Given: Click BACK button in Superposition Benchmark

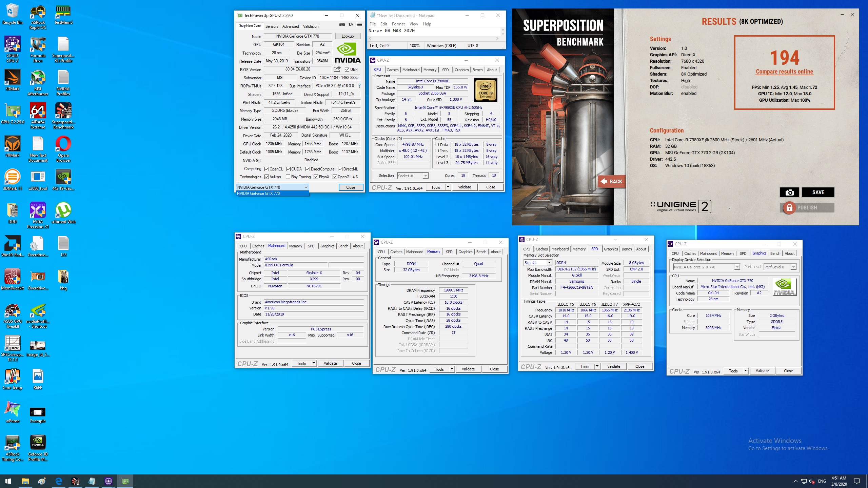Looking at the screenshot, I should (612, 182).
